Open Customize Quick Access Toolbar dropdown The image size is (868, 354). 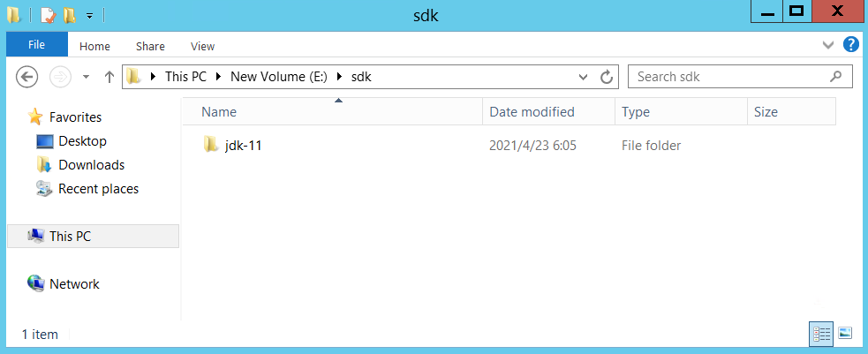point(89,16)
